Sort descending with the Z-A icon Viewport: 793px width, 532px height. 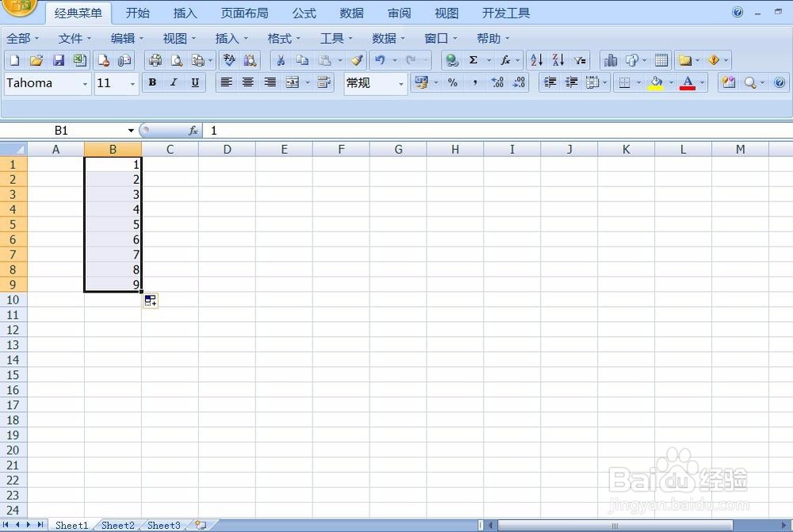[x=557, y=59]
